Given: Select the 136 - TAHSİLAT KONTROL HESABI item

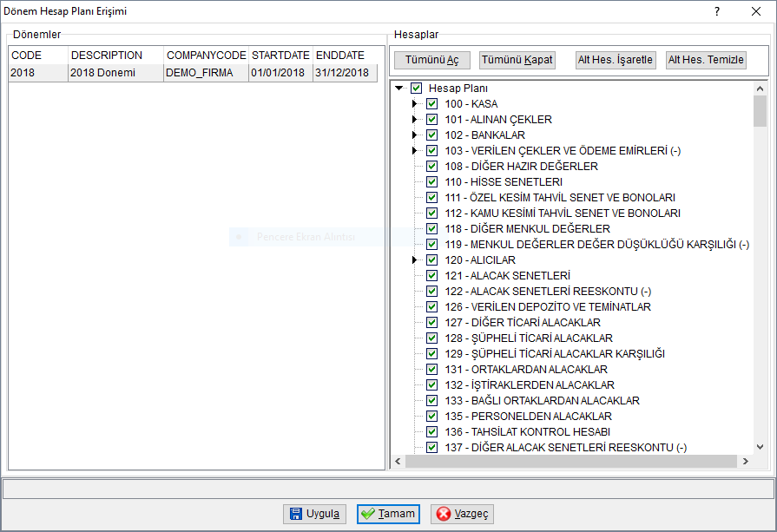Looking at the screenshot, I should click(527, 432).
